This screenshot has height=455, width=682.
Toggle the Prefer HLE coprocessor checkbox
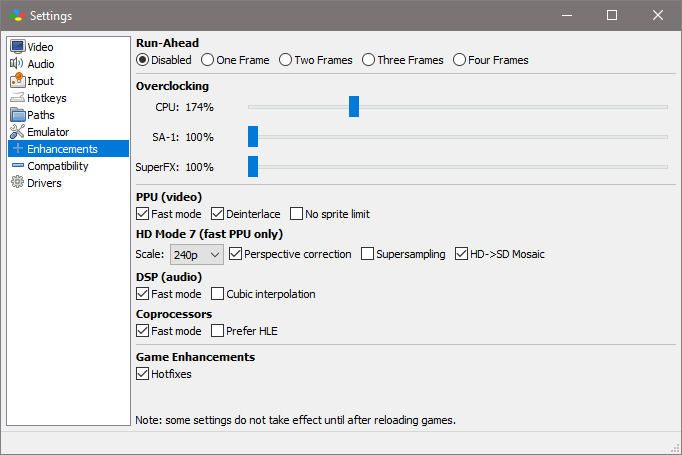(217, 331)
